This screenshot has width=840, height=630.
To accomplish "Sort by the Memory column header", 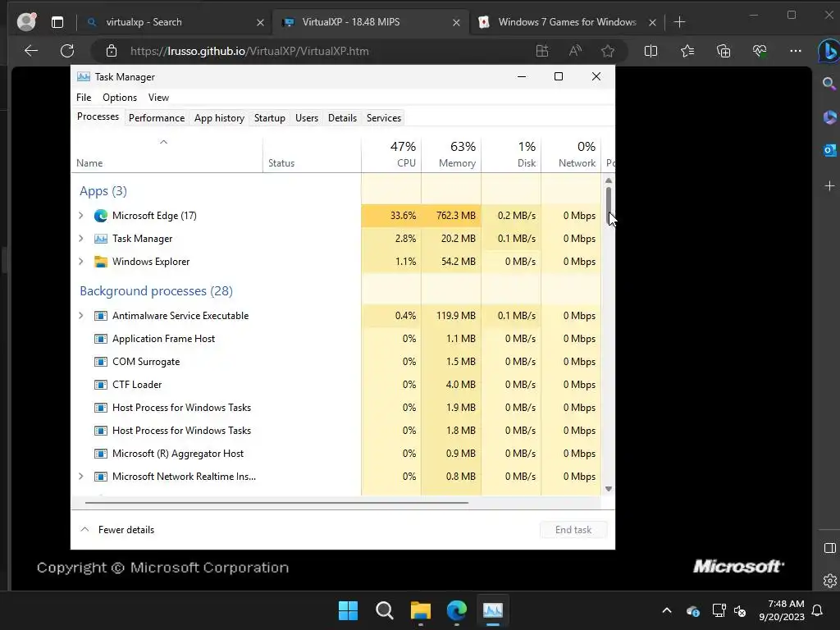I will point(451,154).
